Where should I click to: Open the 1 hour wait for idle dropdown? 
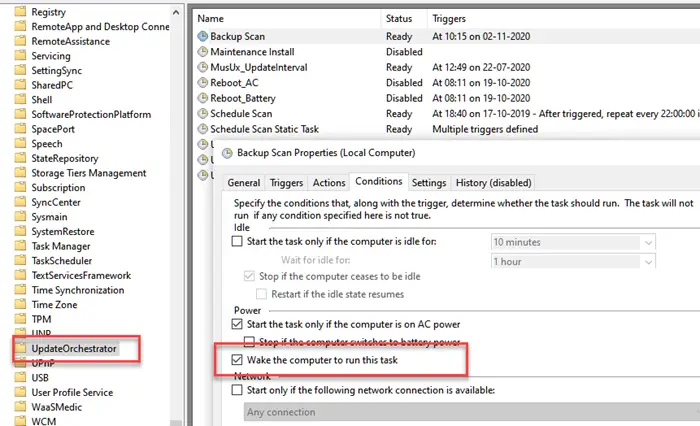click(573, 261)
